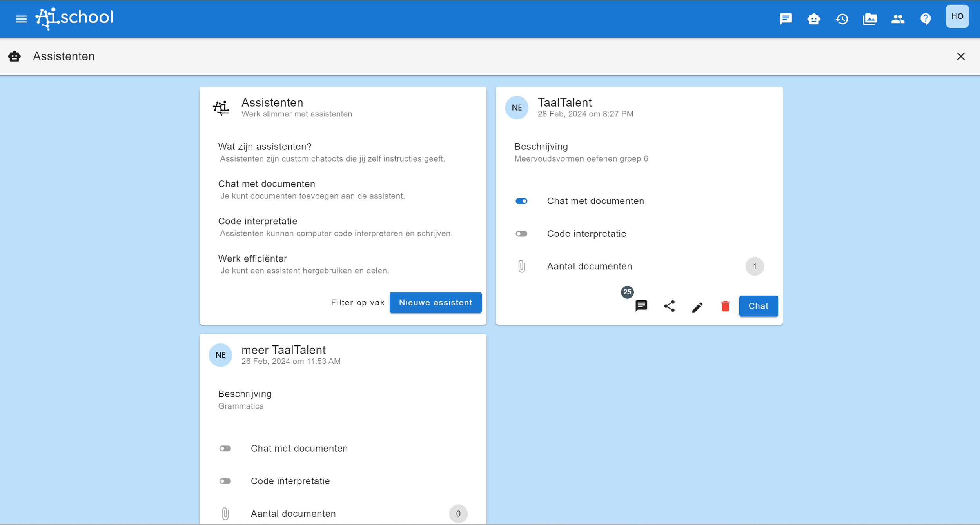Open TaalTalent conversations message icon
Image resolution: width=980 pixels, height=525 pixels.
641,306
